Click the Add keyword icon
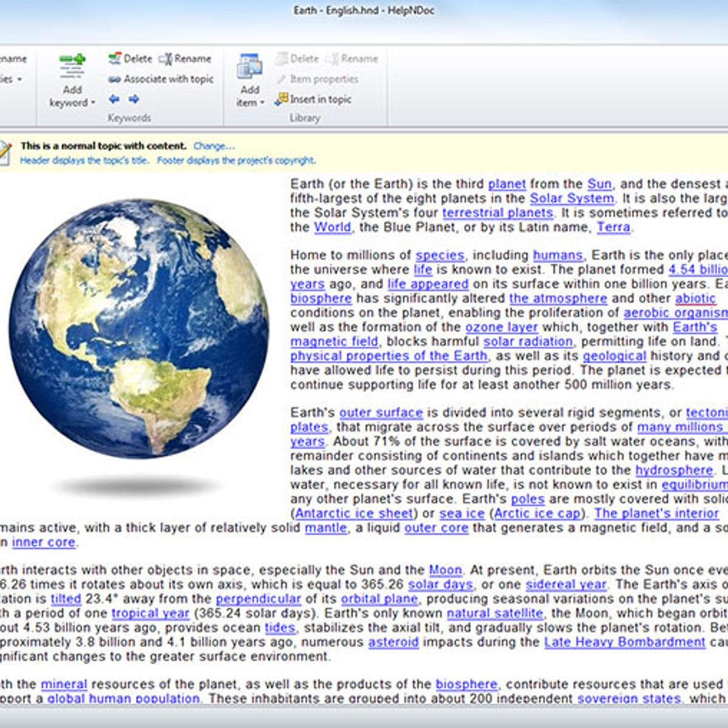The height and width of the screenshot is (728, 728). 72,66
